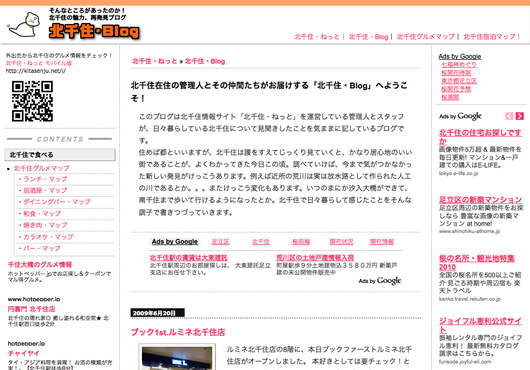The width and height of the screenshot is (530, 370).
Task: Open the 足立区の新築マンション ad
Action: 480,200
